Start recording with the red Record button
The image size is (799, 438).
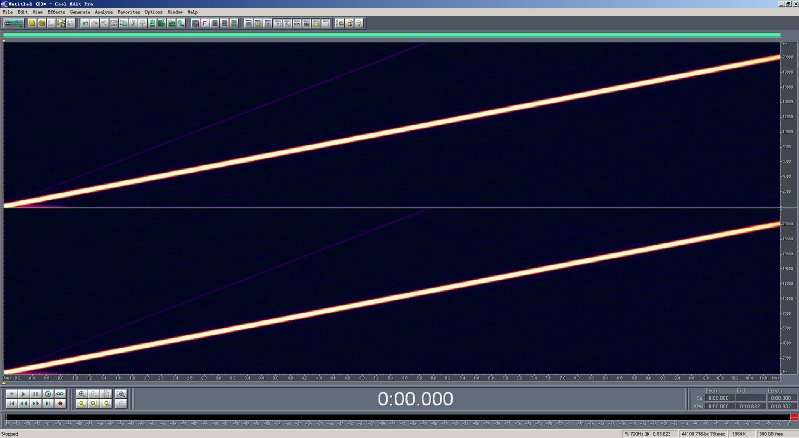point(60,403)
